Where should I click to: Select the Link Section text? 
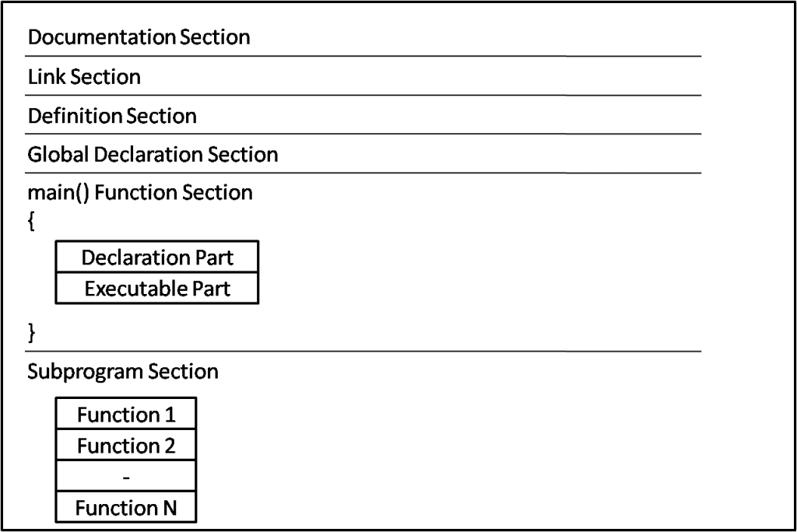tap(84, 77)
